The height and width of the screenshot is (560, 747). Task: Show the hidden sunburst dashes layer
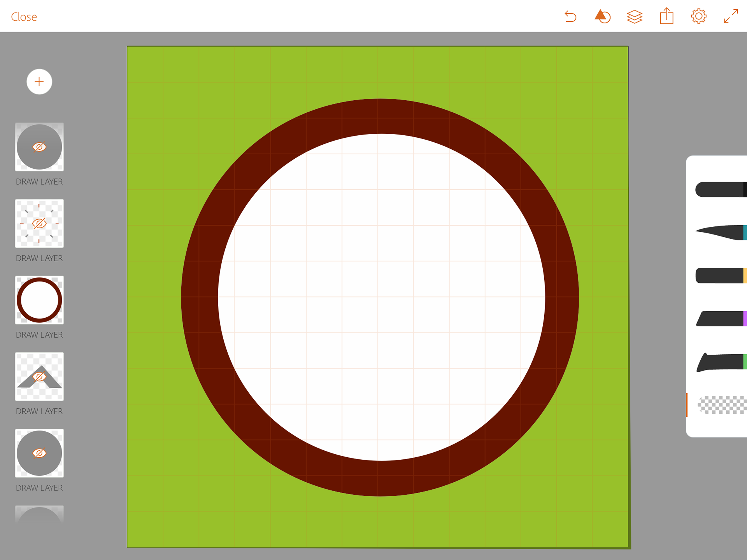(x=39, y=224)
